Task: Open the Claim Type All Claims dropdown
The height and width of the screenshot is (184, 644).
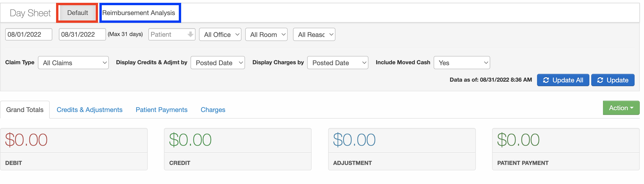Action: point(73,63)
